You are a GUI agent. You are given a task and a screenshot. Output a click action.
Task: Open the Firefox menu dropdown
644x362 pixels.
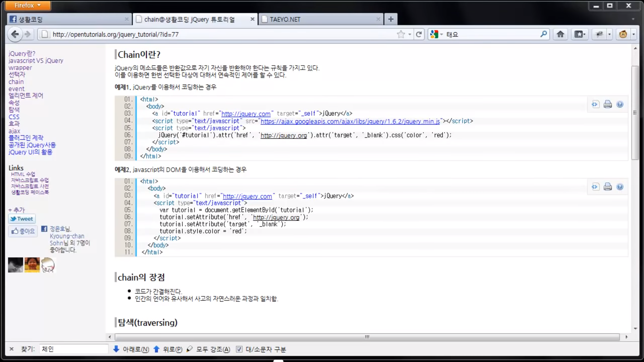click(28, 5)
